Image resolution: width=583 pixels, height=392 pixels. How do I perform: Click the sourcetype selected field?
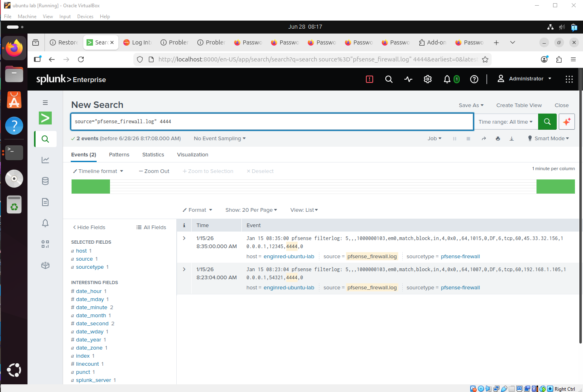point(90,267)
